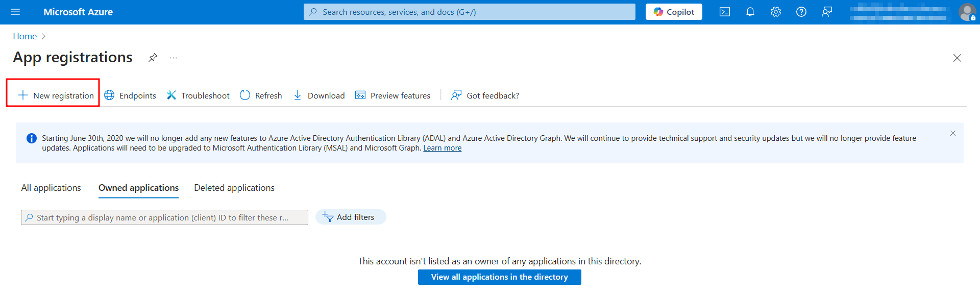Focus the display name filter field

[164, 217]
